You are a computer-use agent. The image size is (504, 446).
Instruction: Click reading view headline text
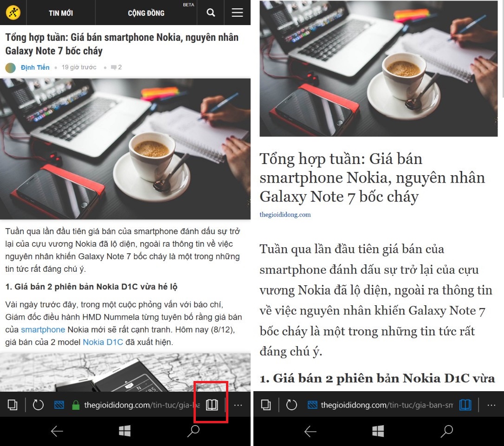(x=372, y=178)
